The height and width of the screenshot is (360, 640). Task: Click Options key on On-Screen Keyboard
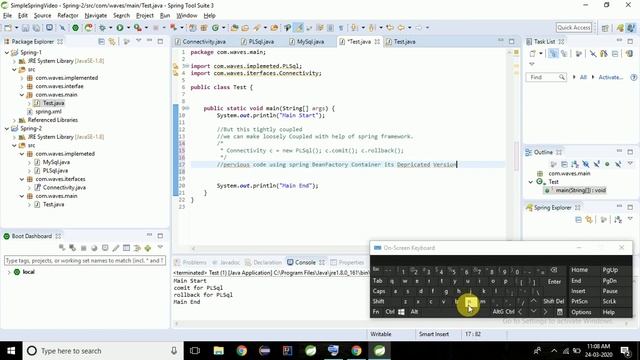581,312
